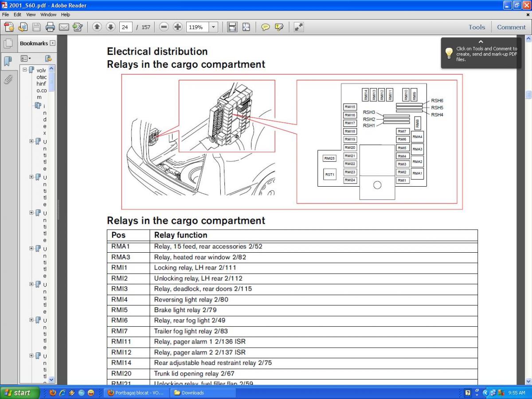The height and width of the screenshot is (399, 532).
Task: Open the Comment pane
Action: (x=511, y=27)
